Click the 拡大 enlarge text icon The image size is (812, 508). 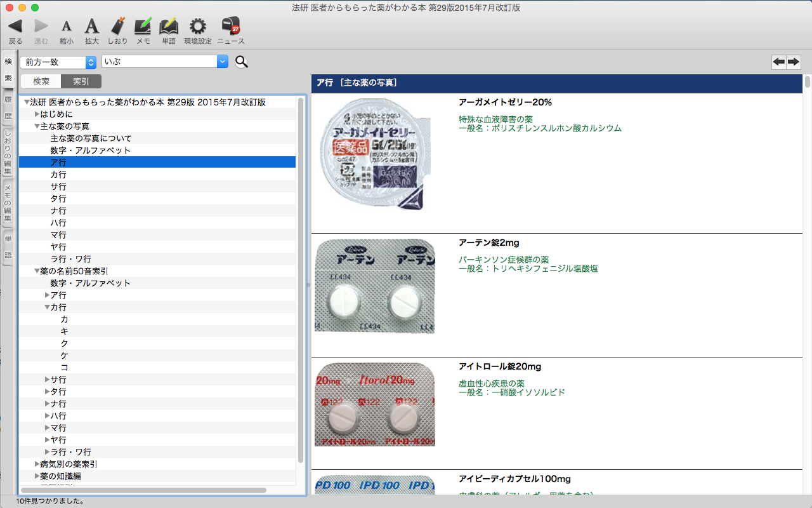coord(92,27)
